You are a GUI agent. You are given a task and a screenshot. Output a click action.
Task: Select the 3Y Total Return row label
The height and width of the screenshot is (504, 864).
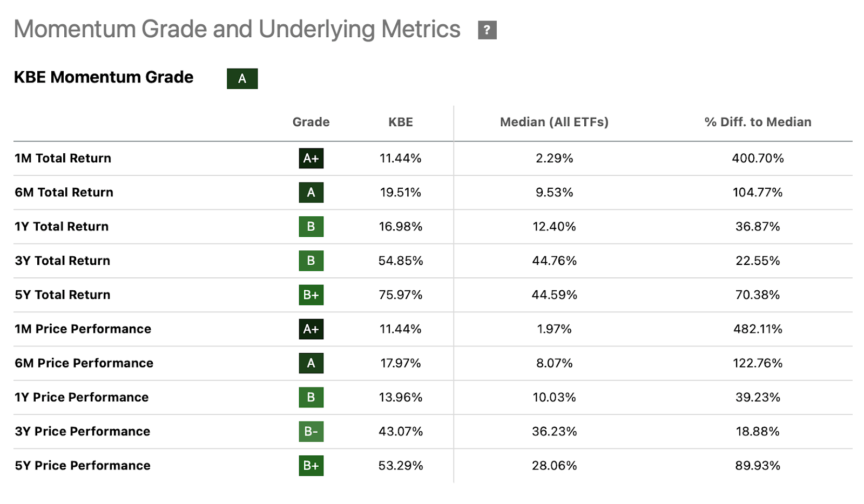coord(63,261)
